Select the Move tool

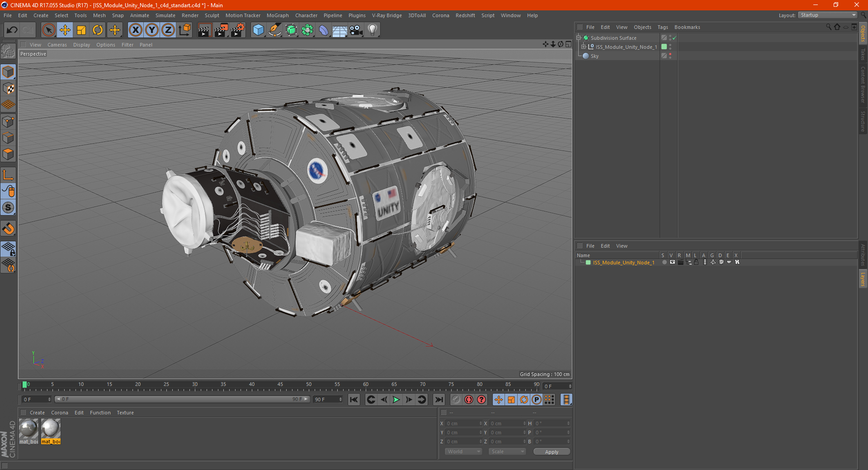click(65, 30)
